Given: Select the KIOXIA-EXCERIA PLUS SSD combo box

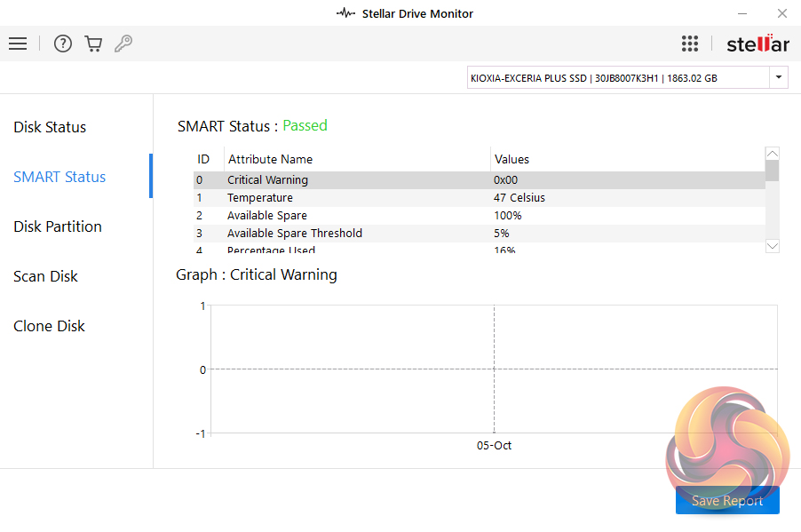Looking at the screenshot, I should (617, 77).
